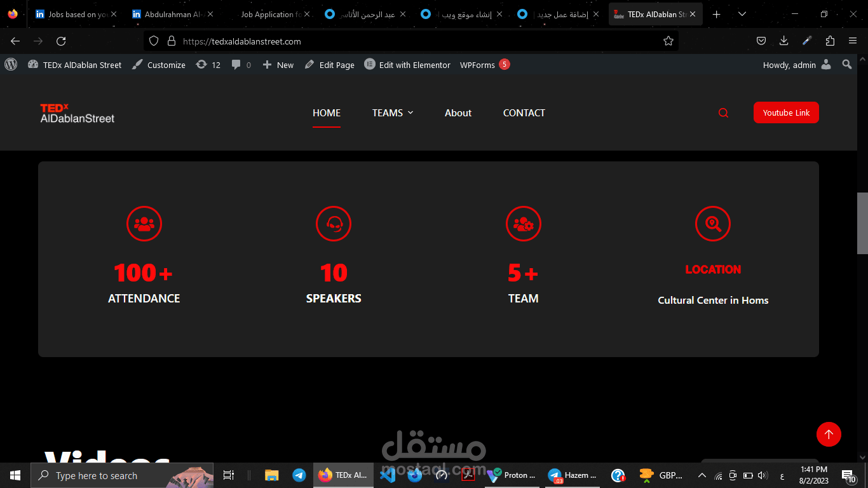Click the Youtube Link button
The image size is (868, 488).
click(x=786, y=112)
